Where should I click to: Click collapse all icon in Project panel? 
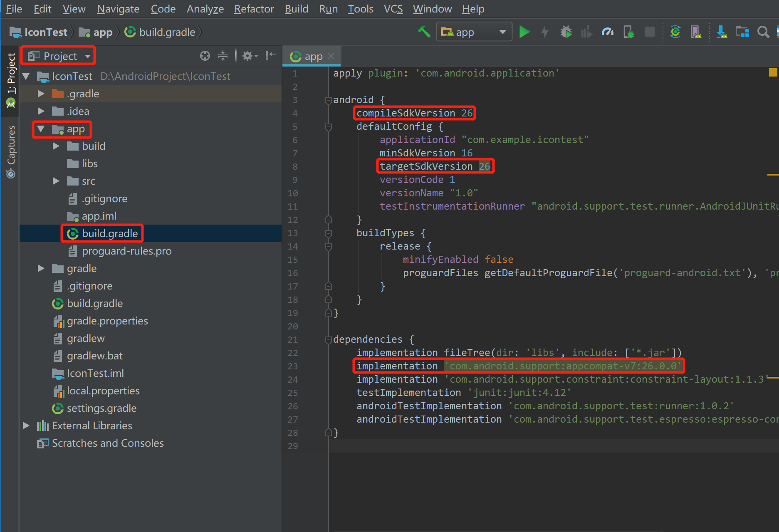(x=223, y=56)
